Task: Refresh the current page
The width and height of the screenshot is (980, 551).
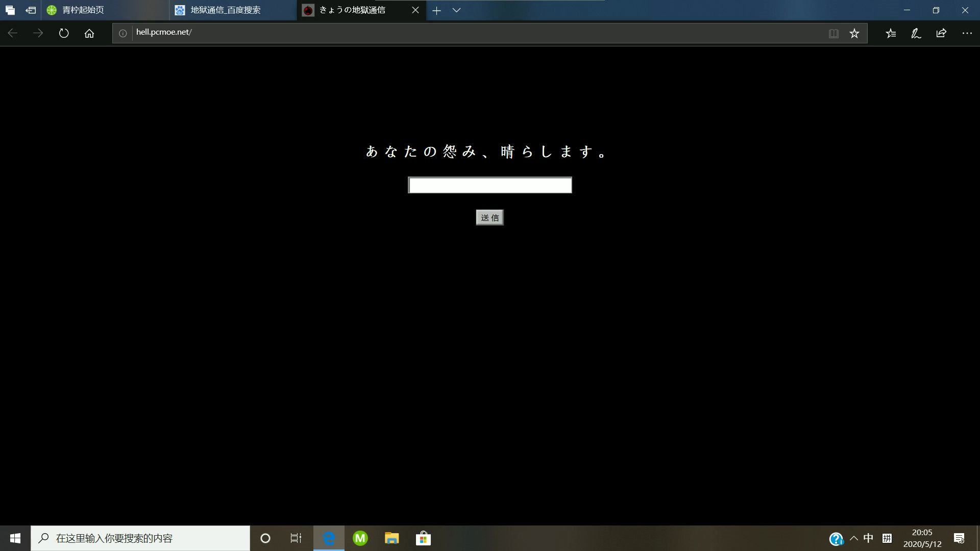Action: tap(64, 33)
